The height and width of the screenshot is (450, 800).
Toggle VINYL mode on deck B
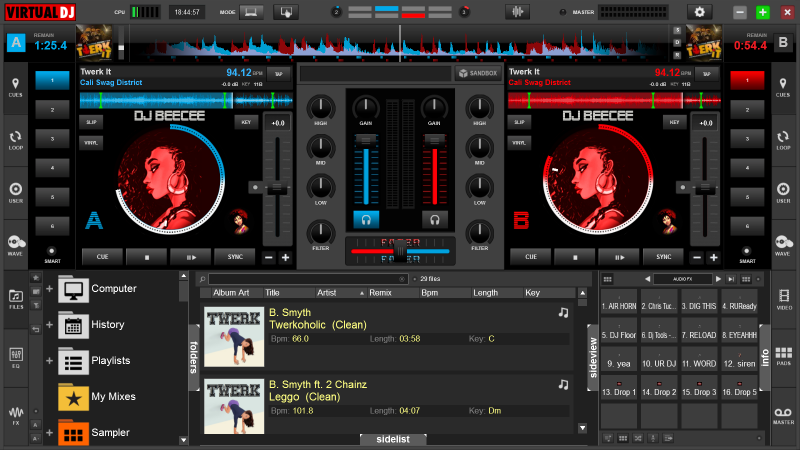[519, 143]
